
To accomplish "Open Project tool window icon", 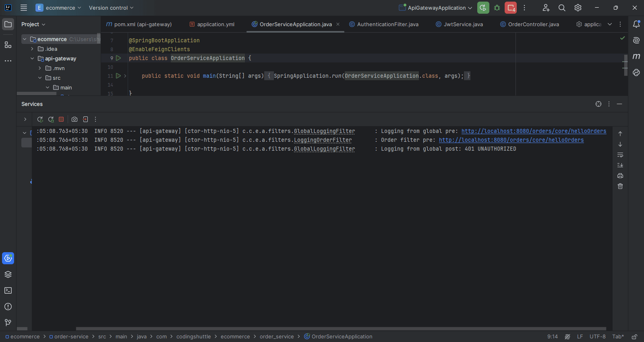I will (x=8, y=24).
